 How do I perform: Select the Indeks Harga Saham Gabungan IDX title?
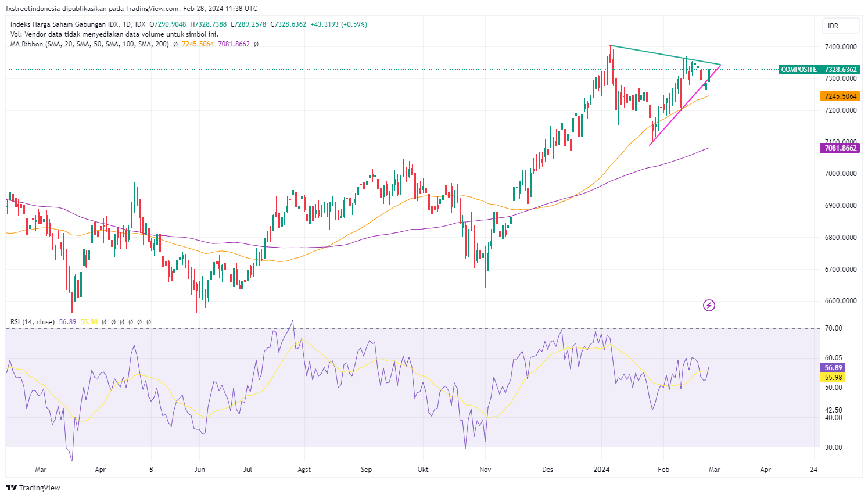point(78,24)
